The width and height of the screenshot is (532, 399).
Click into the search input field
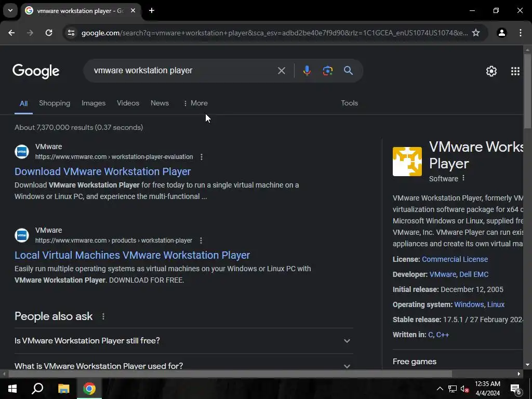[x=182, y=71]
